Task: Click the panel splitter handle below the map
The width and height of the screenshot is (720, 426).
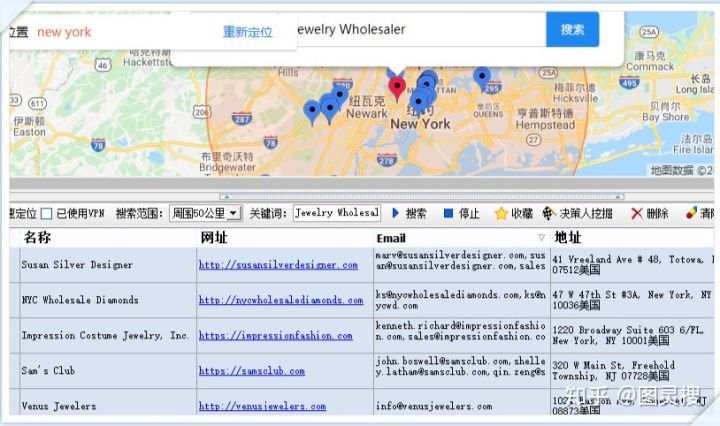Action: [x=422, y=197]
